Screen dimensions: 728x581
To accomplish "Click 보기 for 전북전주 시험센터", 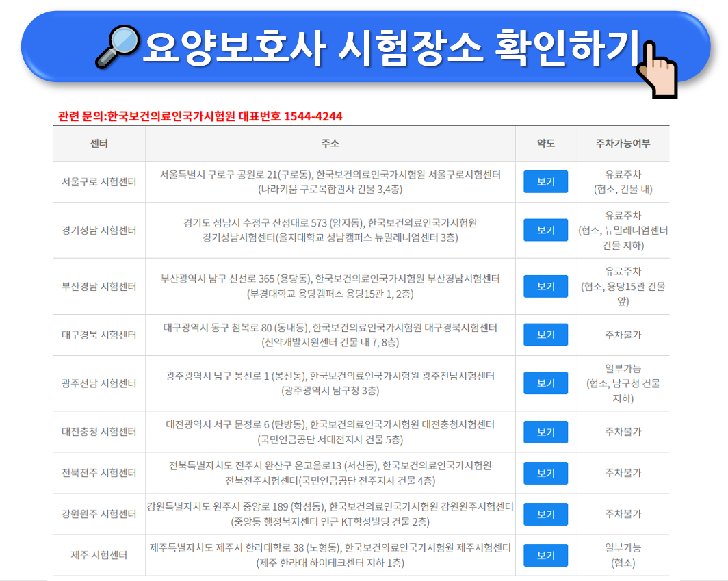I will coord(545,473).
